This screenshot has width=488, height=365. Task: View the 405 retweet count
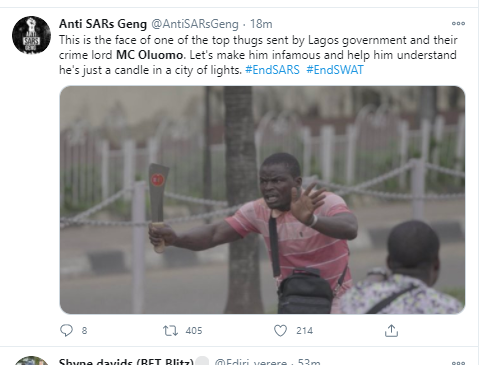[x=194, y=331]
